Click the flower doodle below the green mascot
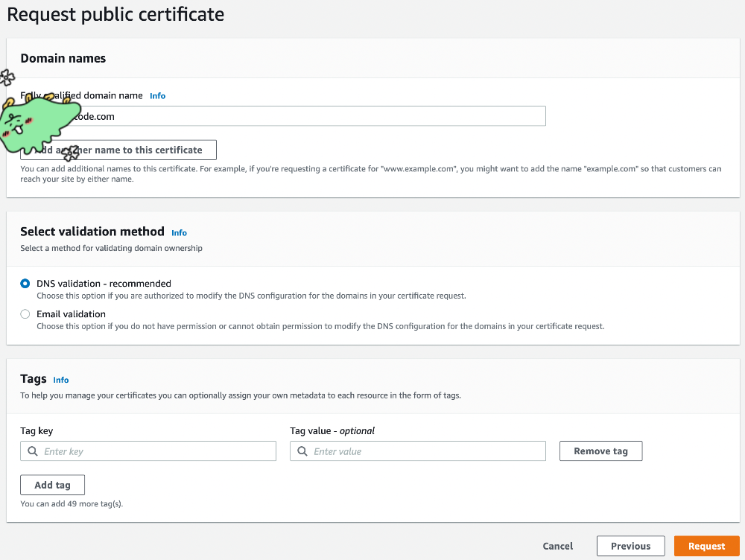Viewport: 745px width, 560px height. point(70,154)
